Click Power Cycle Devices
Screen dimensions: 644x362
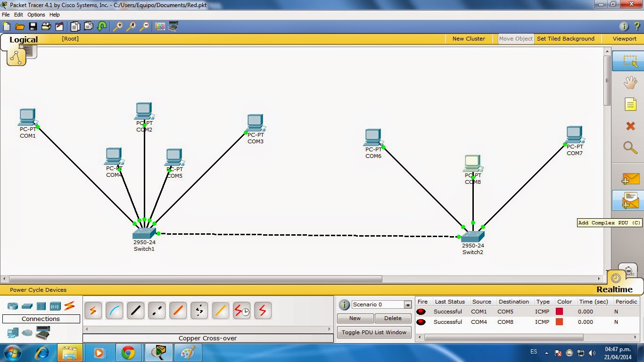click(x=38, y=290)
